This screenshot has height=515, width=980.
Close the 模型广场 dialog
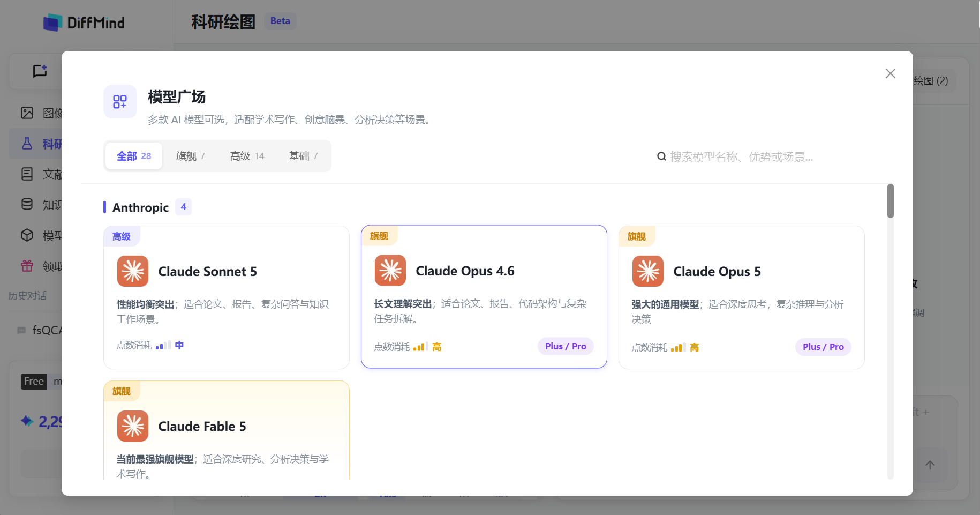[x=890, y=73]
